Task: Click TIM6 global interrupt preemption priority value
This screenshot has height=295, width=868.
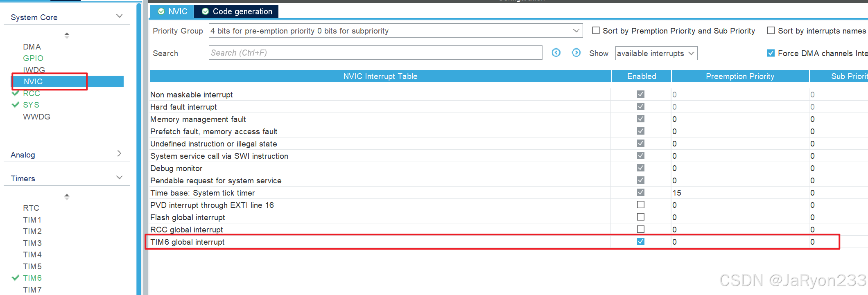Action: [674, 242]
